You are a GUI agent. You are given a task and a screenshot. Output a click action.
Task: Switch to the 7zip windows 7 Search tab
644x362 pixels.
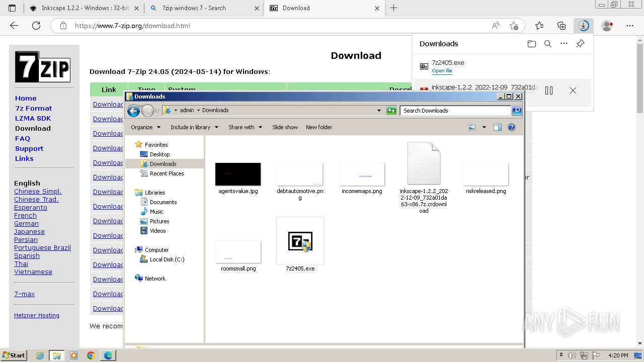pos(204,8)
